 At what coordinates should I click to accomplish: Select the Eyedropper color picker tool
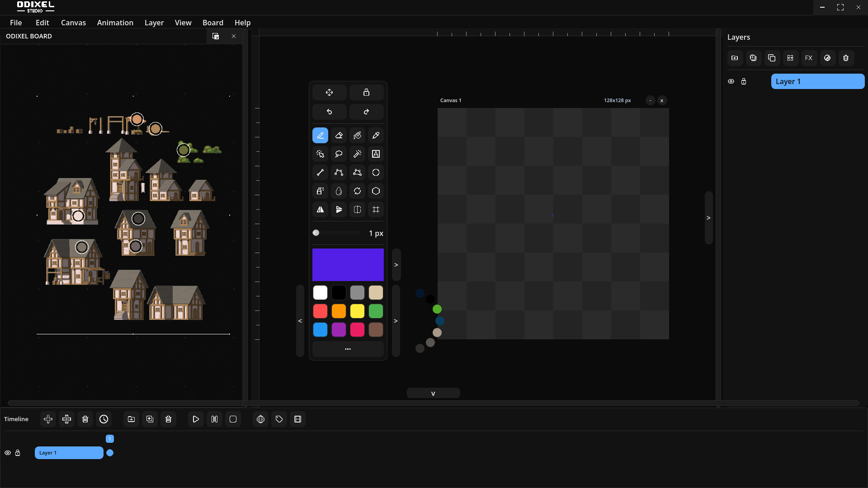click(x=376, y=136)
